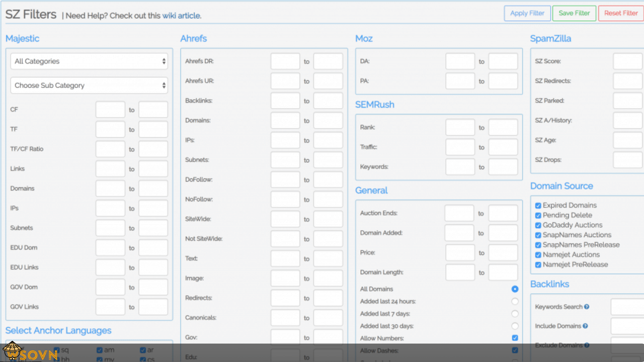The image size is (644, 362).
Task: Open the wiki article link
Action: [x=181, y=16]
